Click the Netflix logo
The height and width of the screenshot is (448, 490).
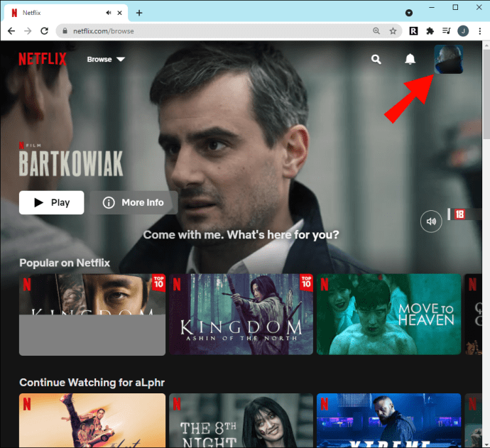[x=43, y=59]
